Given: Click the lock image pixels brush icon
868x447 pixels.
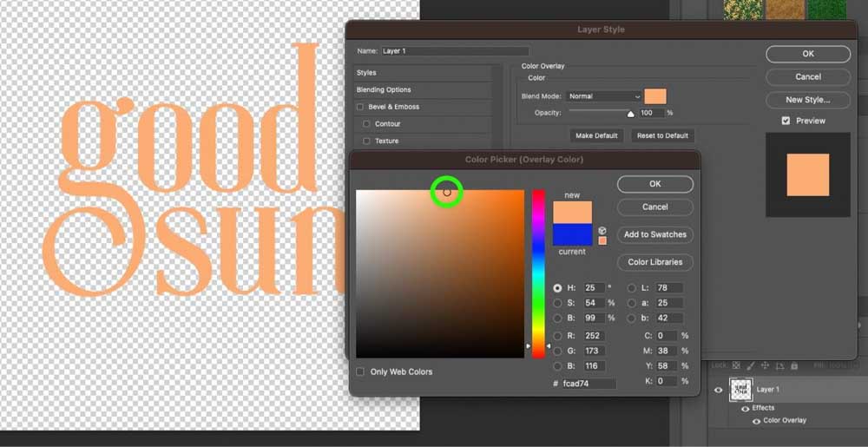Looking at the screenshot, I should [751, 365].
